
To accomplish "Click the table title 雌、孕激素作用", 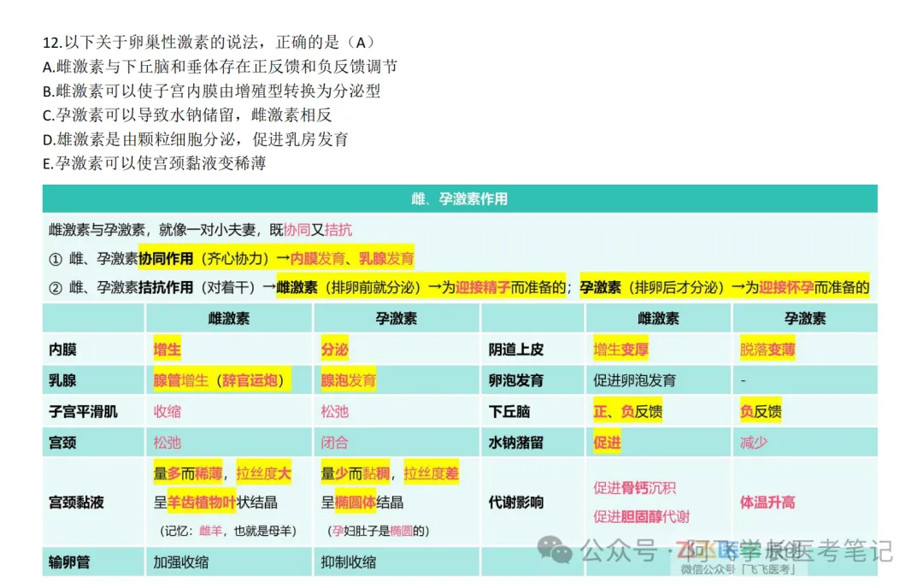I will tap(459, 199).
